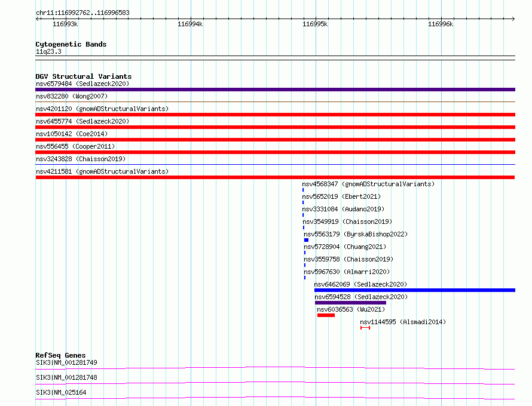Select the red nsv6036563 variant bar
532x406 pixels.
[326, 315]
